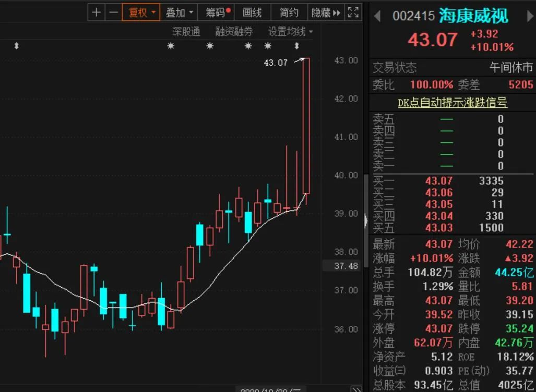This screenshot has width=536, height=392.
Task: Click the 跌停 price 35.24
Action: [x=520, y=328]
